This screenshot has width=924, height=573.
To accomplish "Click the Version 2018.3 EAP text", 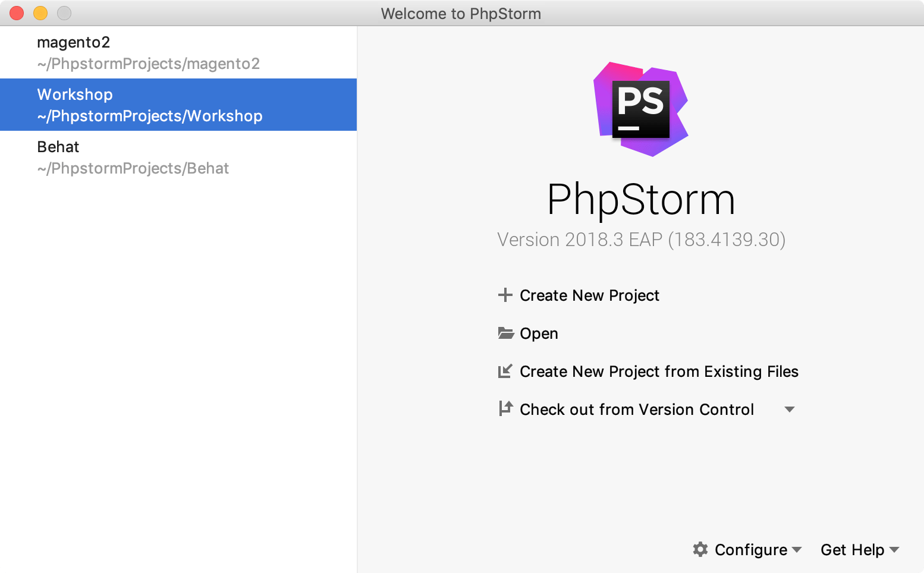I will (641, 240).
